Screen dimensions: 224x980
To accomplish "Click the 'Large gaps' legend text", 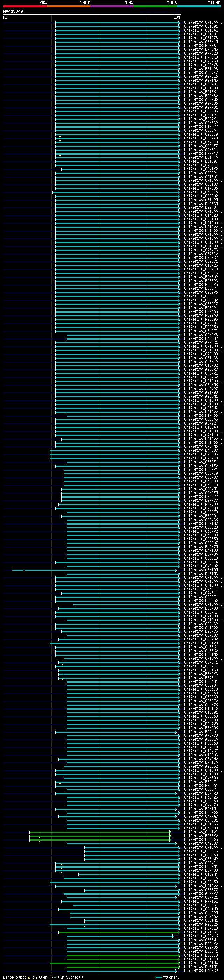I will 43,977.
